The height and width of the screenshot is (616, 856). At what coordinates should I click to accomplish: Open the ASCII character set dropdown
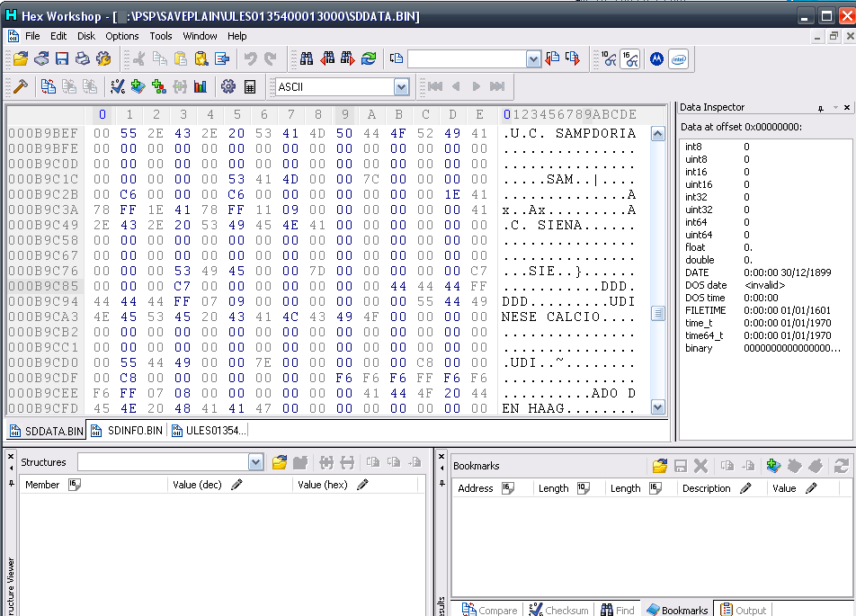(x=401, y=87)
